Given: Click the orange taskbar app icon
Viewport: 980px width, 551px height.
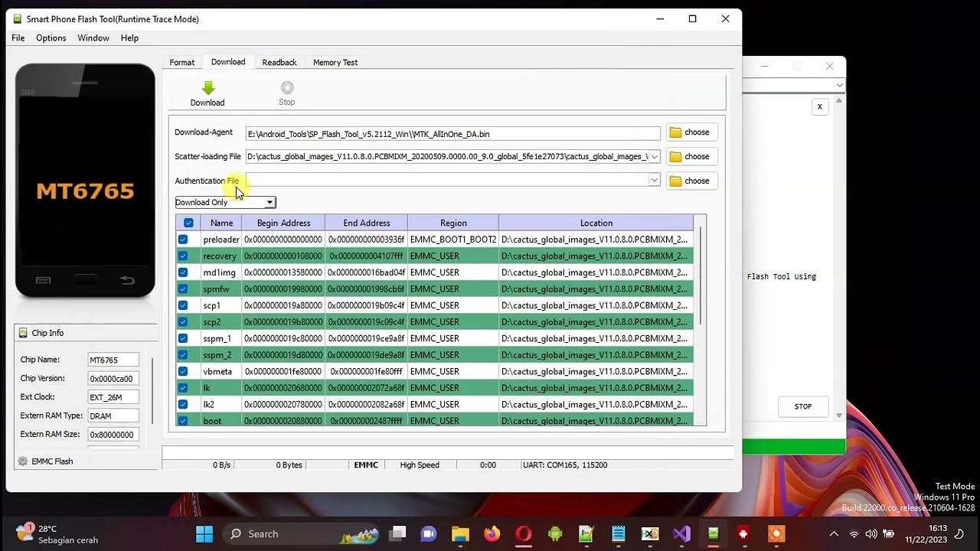Looking at the screenshot, I should pyautogui.click(x=776, y=533).
